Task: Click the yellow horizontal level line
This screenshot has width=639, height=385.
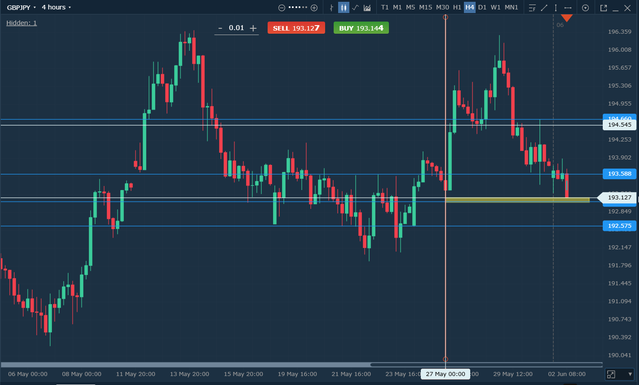Action: click(x=518, y=200)
